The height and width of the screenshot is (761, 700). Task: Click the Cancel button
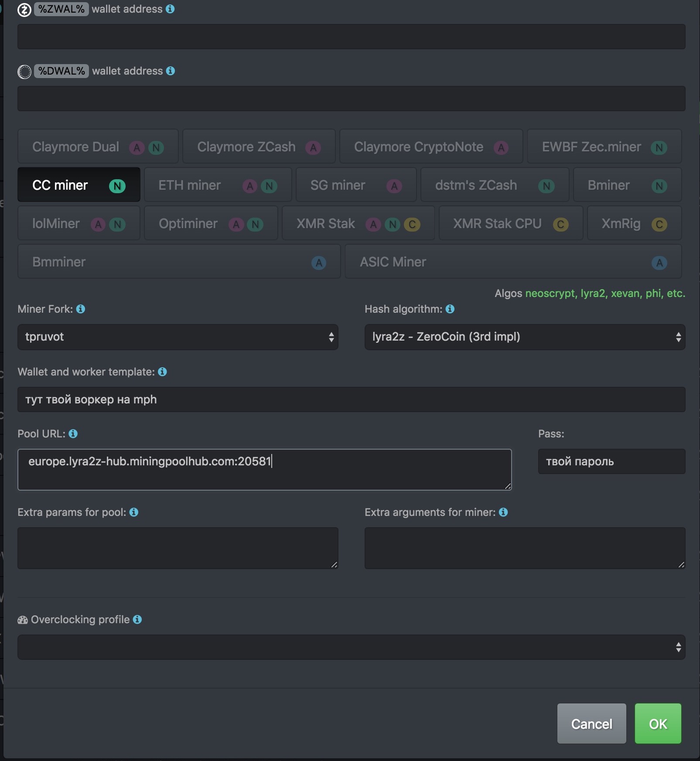tap(592, 723)
